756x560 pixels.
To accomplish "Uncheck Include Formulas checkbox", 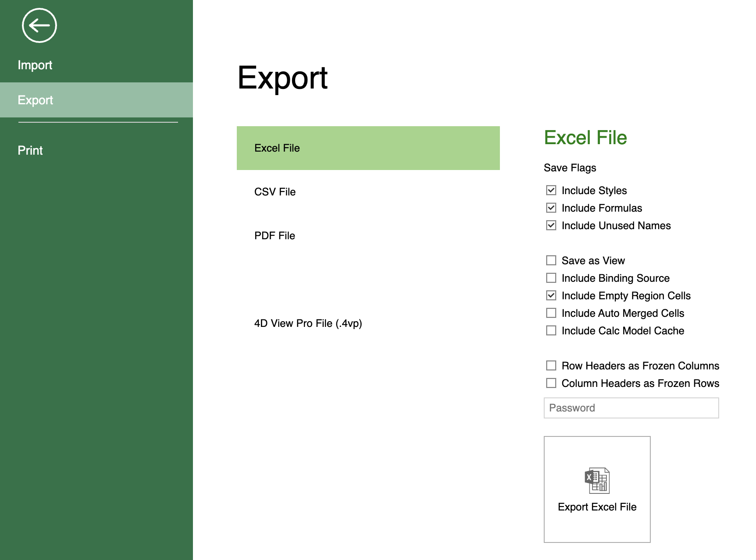I will click(x=551, y=208).
